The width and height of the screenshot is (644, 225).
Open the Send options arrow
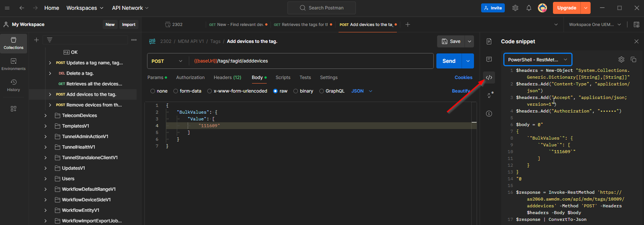468,61
